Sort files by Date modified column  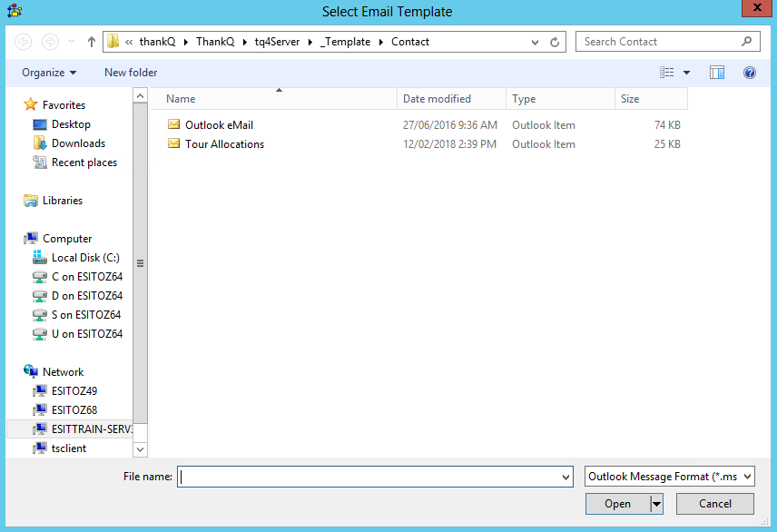click(x=437, y=99)
